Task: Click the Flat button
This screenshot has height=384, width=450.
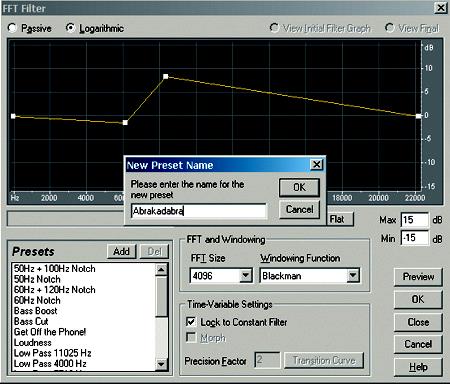Action: click(x=339, y=219)
